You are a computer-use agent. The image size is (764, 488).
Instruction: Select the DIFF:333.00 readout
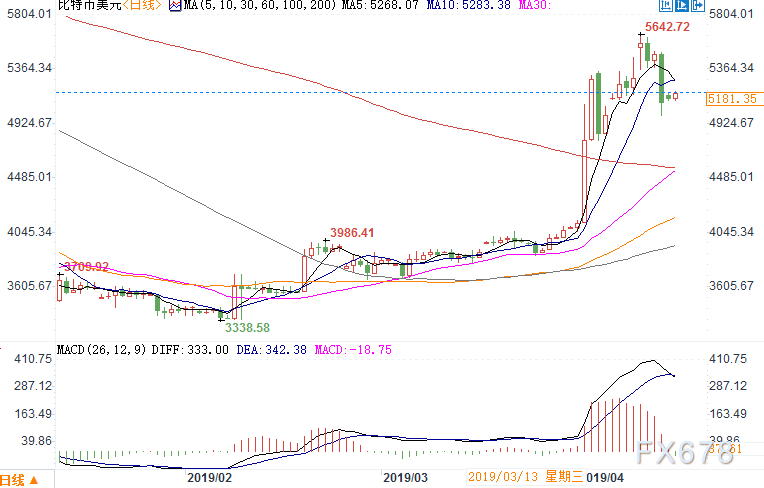coord(190,350)
